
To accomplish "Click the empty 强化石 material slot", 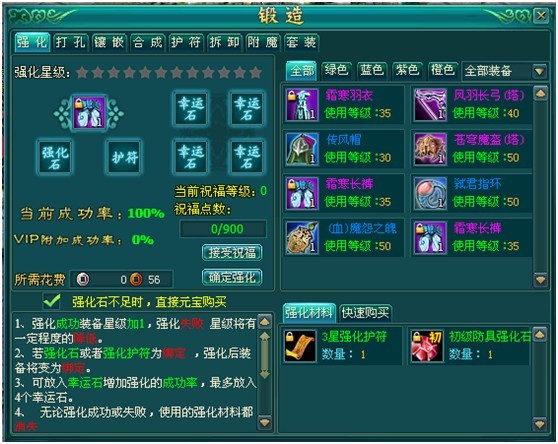I will [x=55, y=157].
